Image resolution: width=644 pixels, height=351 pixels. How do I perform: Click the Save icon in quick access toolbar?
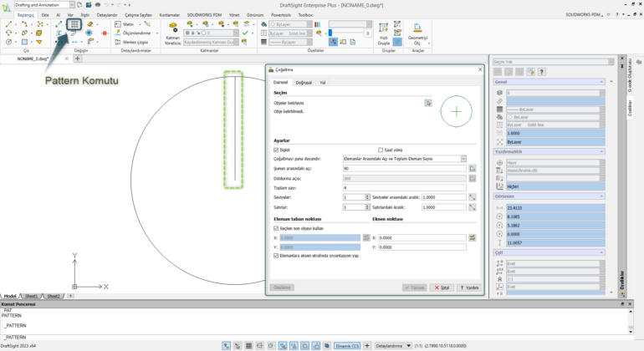tap(89, 5)
